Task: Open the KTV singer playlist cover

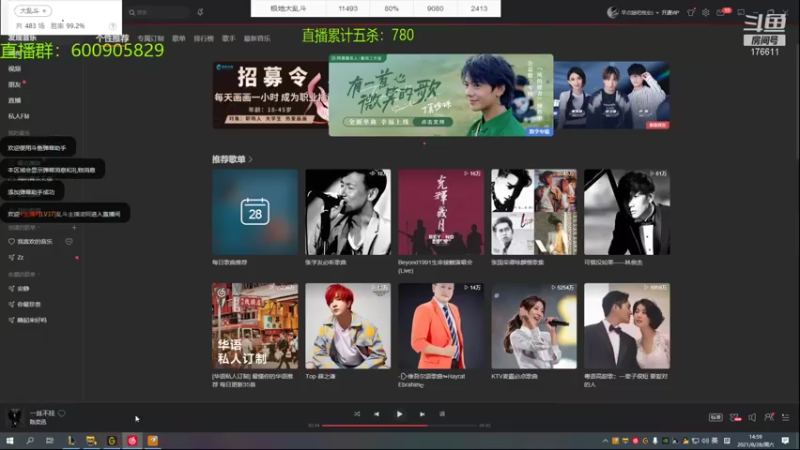Action: click(x=534, y=326)
